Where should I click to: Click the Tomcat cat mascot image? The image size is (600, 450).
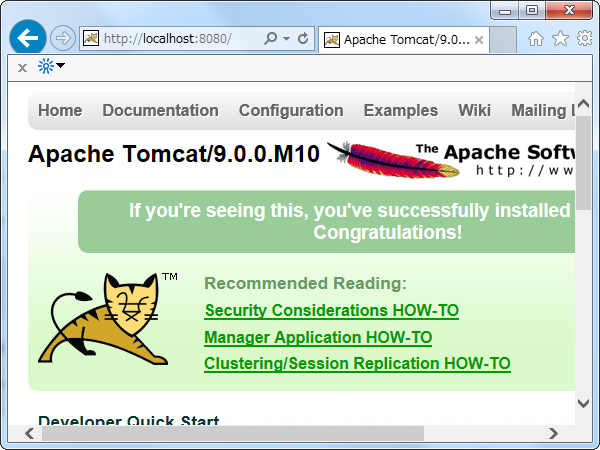point(103,318)
